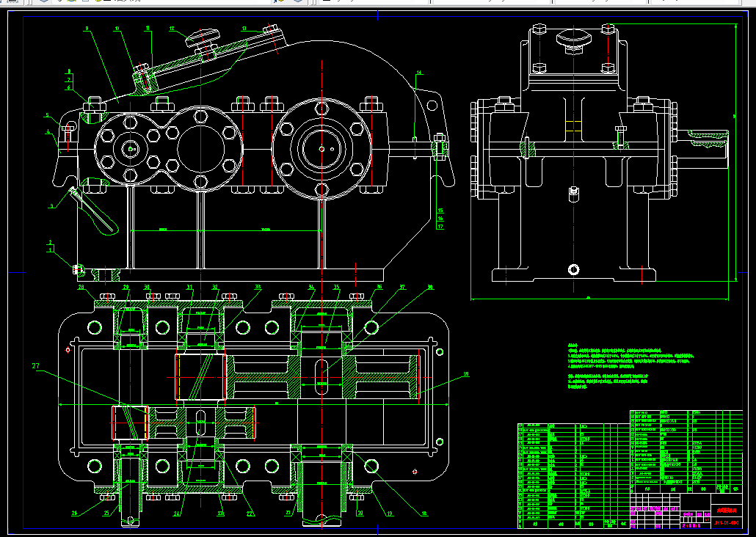The image size is (756, 537).
Task: Click part label 15 right of housing
Action: [x=440, y=211]
